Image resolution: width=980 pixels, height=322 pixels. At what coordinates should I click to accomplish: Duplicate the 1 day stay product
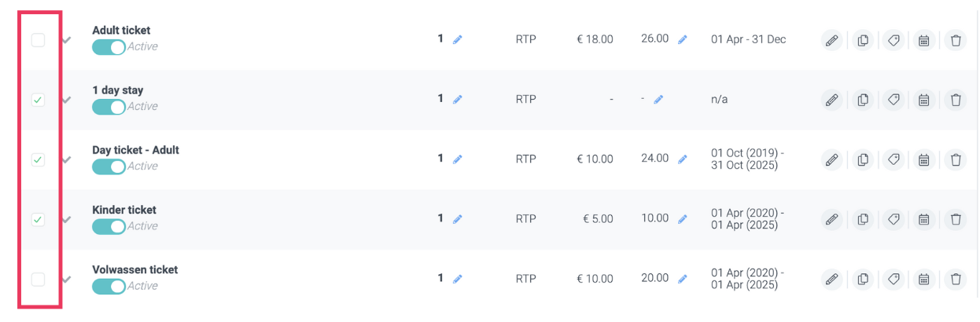pyautogui.click(x=863, y=100)
